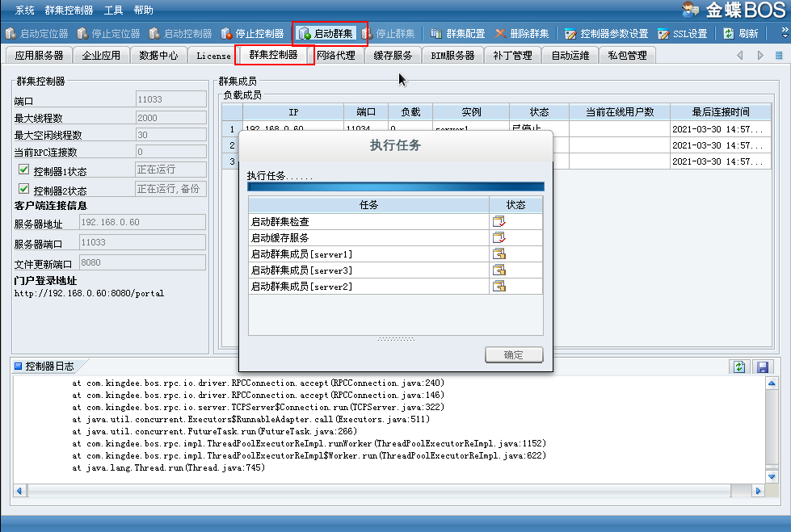The height and width of the screenshot is (532, 791).
Task: Click status icon of 启动群集成员[server2]
Action: click(499, 286)
